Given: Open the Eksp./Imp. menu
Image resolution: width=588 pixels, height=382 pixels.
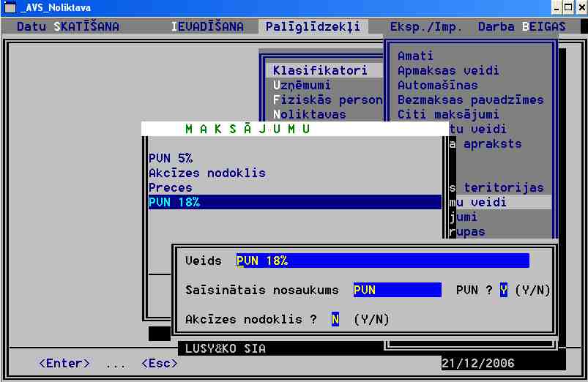Looking at the screenshot, I should coord(426,26).
